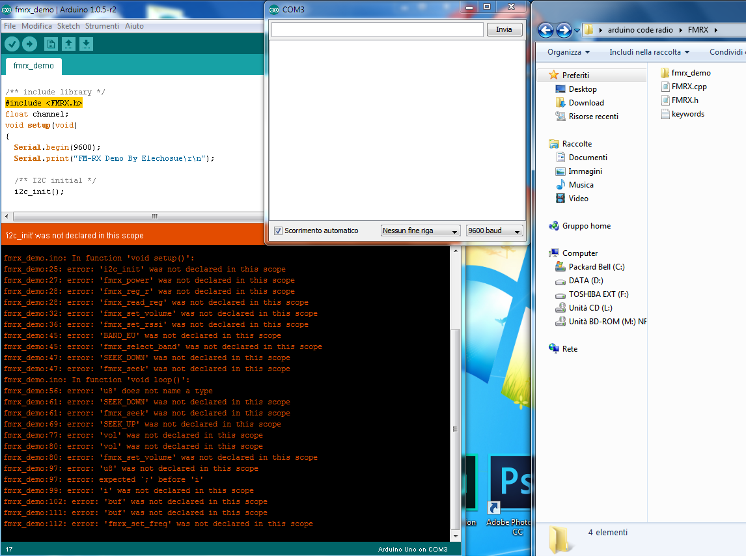Click the Open sketch icon
The width and height of the screenshot is (746, 560).
coord(68,44)
